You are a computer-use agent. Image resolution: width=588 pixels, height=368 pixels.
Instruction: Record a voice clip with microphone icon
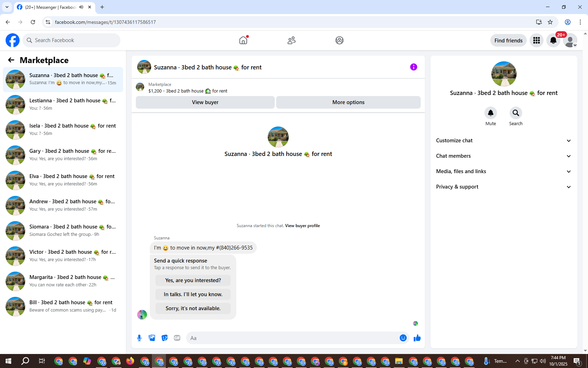[139, 338]
